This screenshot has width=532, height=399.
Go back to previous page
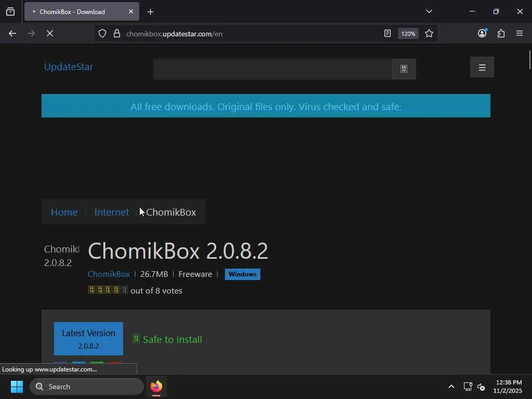(12, 33)
